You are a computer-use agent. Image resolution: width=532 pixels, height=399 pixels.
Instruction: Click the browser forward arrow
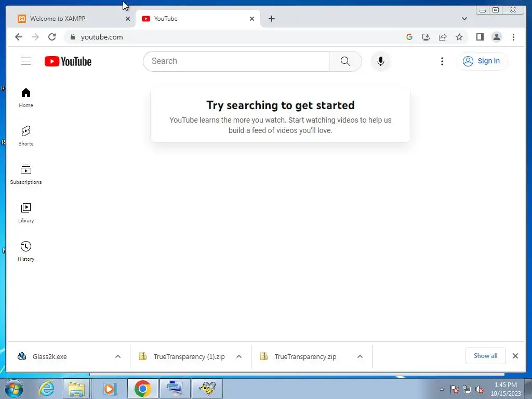coord(35,37)
